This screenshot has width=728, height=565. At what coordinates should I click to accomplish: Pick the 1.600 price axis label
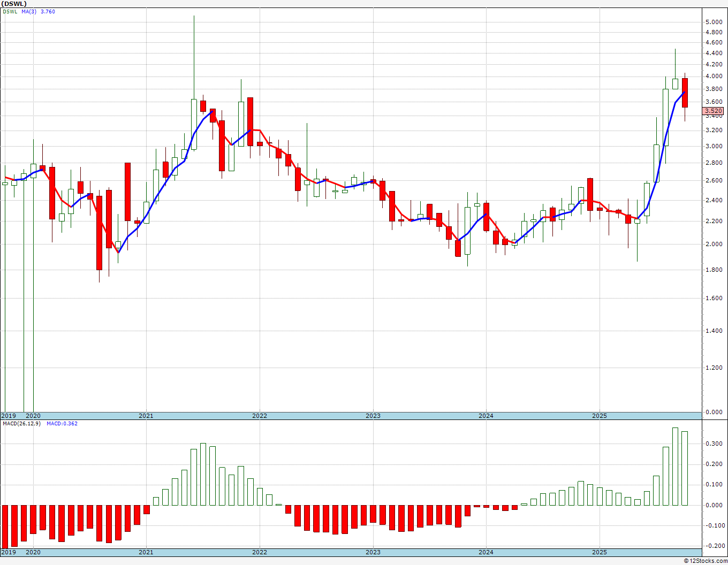click(x=714, y=298)
